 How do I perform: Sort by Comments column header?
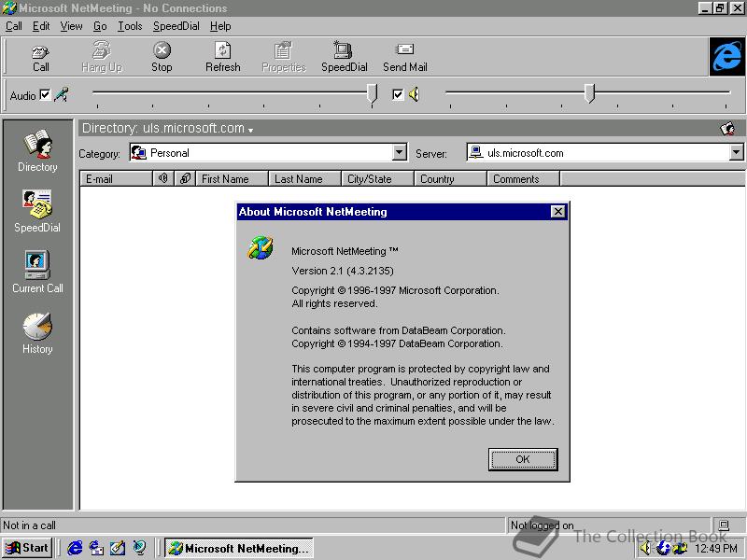[x=524, y=178]
